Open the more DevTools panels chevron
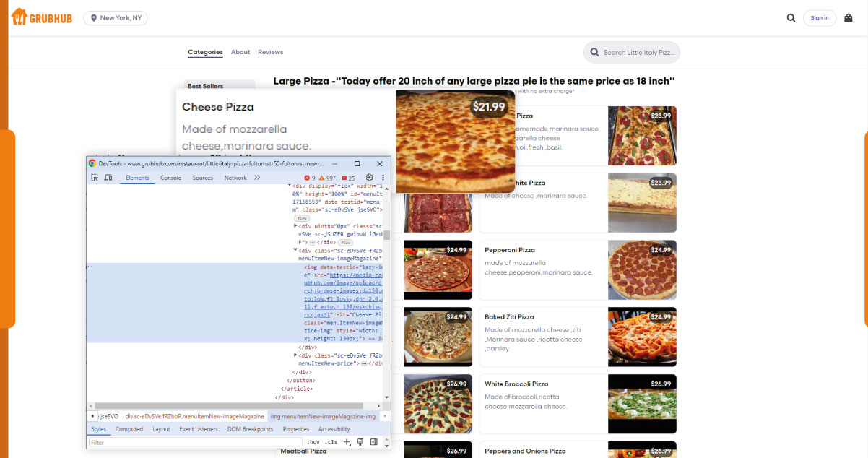 (x=256, y=178)
